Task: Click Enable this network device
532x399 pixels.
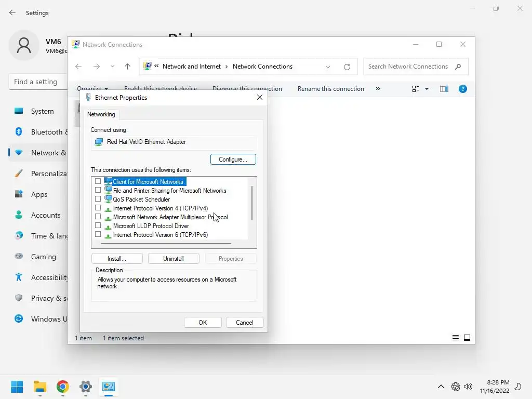Action: pos(161,89)
